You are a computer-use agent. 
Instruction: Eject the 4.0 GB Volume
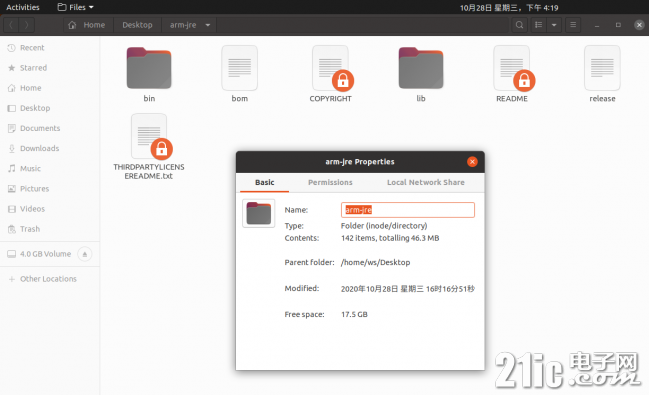pos(84,254)
